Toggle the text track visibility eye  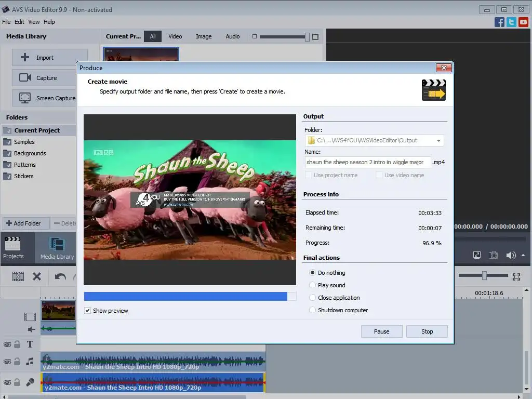(x=7, y=345)
